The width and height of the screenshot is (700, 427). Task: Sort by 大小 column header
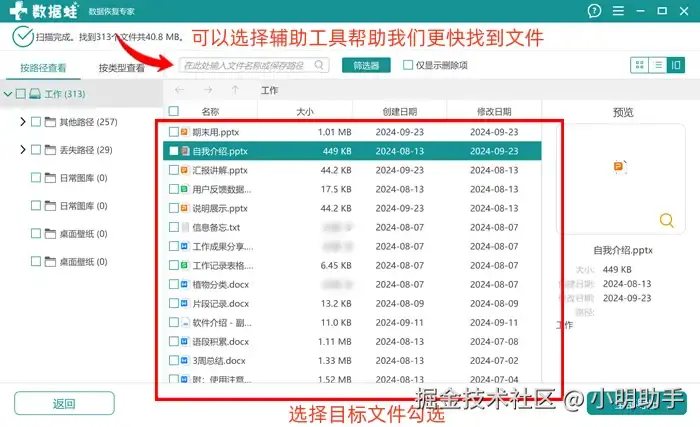tap(305, 111)
